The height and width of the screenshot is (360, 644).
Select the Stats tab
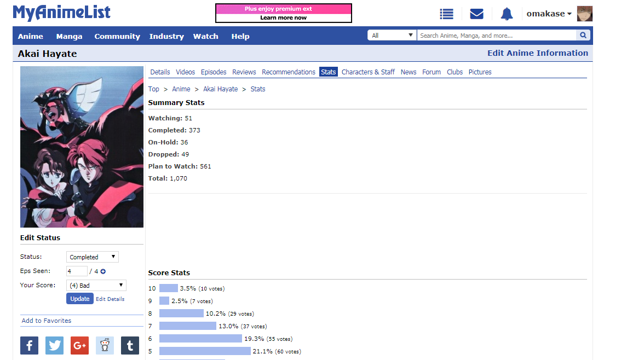328,72
